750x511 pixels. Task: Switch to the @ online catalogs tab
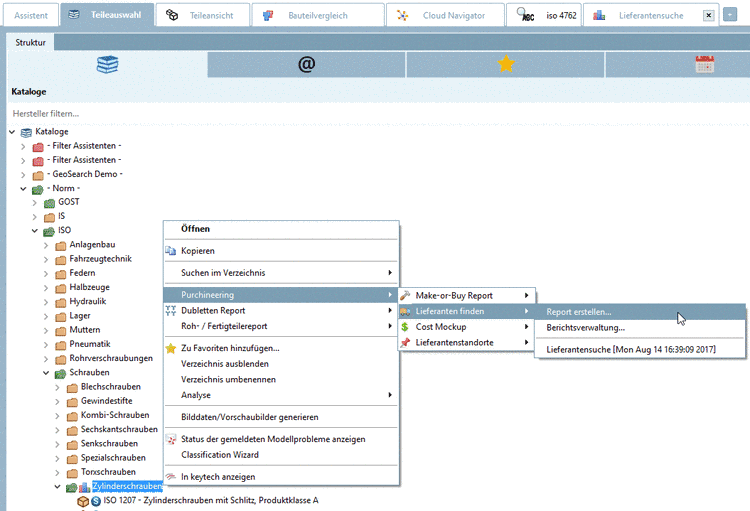[x=306, y=64]
